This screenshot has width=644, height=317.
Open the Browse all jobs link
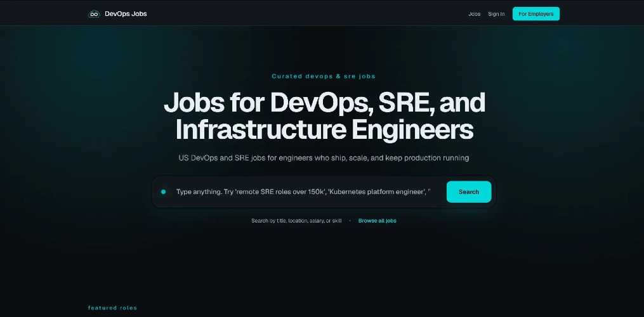point(377,221)
